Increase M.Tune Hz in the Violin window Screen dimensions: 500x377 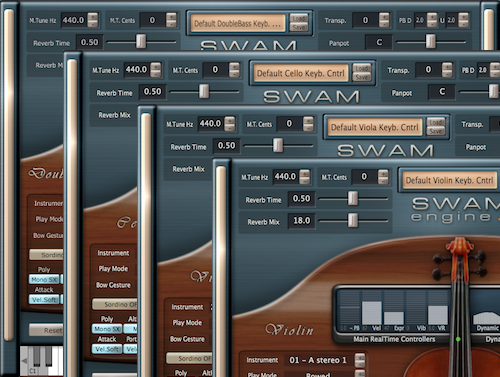tap(305, 173)
